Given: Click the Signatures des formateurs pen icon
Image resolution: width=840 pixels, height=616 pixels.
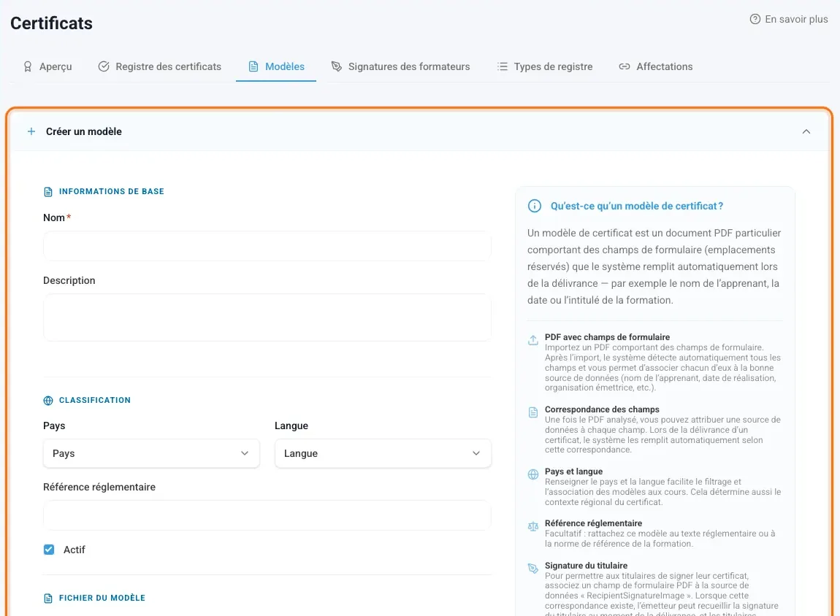Looking at the screenshot, I should click(x=337, y=66).
